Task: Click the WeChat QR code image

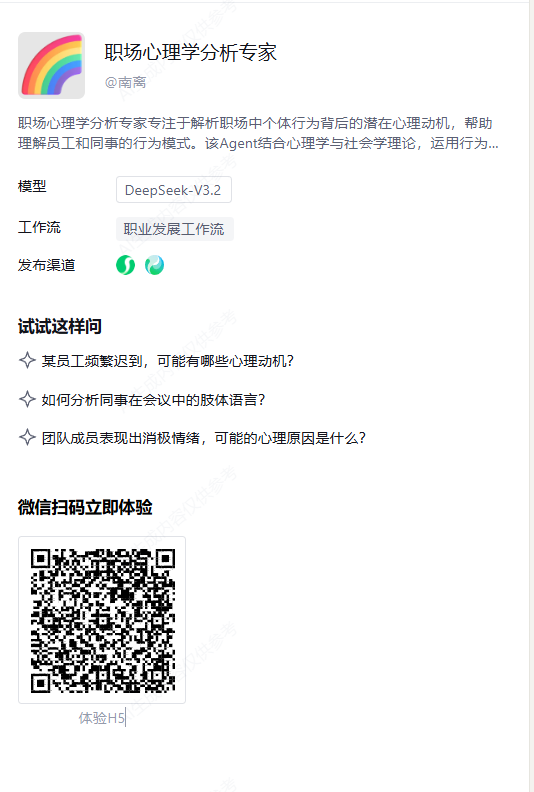Action: (102, 620)
